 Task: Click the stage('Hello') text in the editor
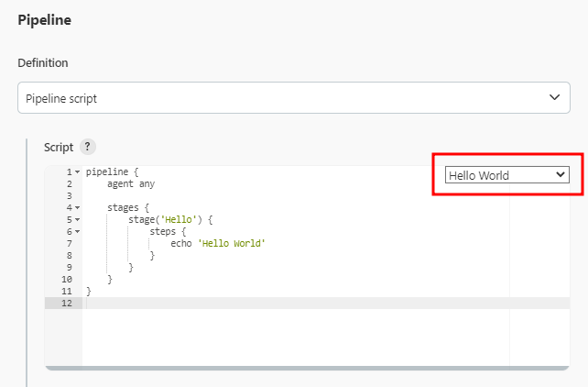click(170, 219)
